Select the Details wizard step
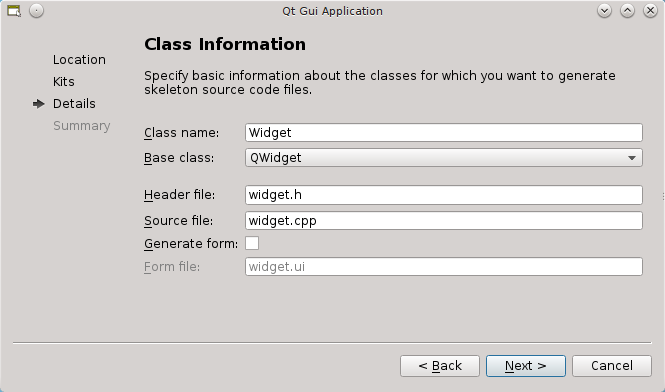 click(74, 104)
